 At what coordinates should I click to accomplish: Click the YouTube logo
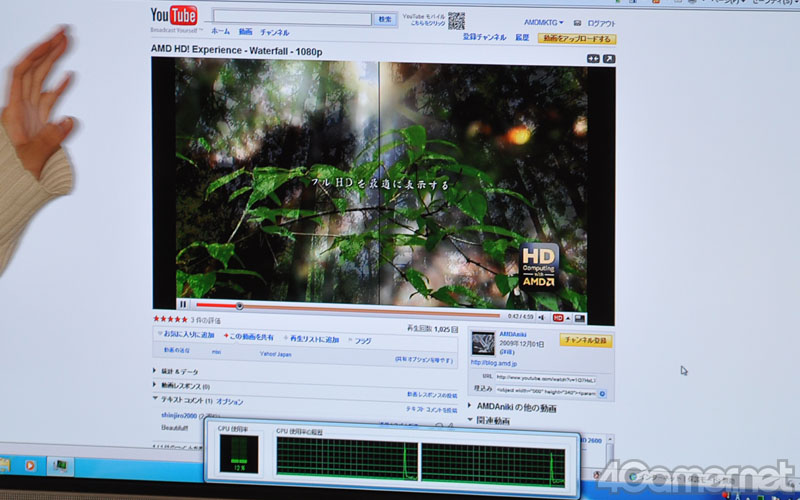[x=174, y=16]
